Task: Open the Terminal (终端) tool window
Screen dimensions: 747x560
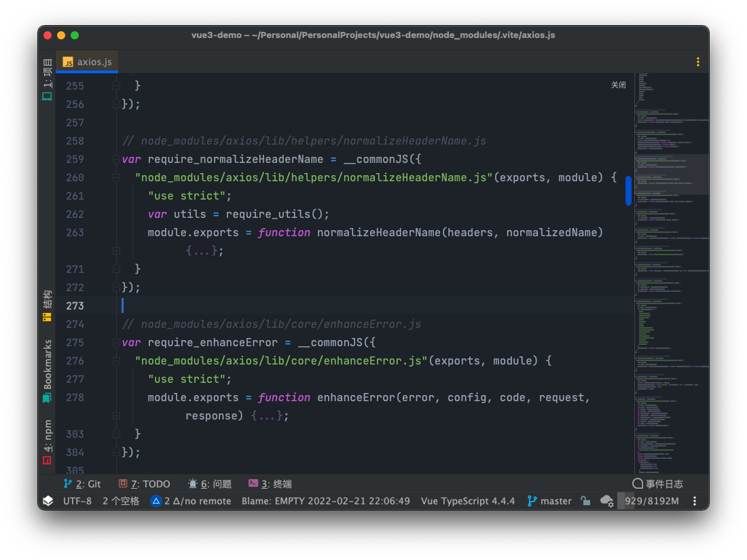Action: coord(270,484)
